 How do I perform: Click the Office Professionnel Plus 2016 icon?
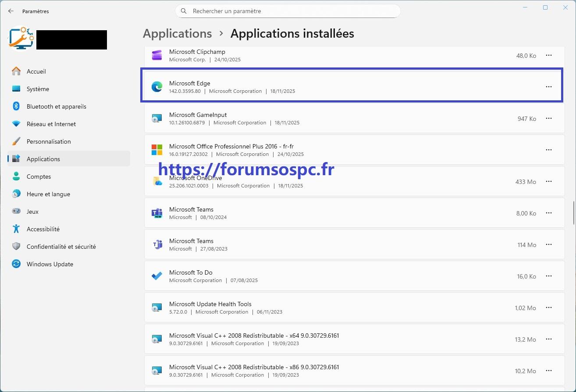click(x=156, y=150)
